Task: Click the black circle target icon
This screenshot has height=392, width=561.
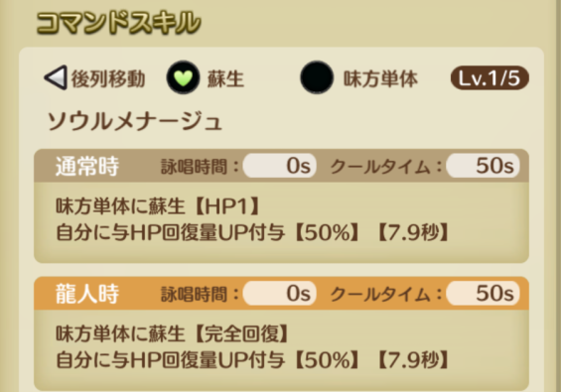Action: [x=317, y=77]
